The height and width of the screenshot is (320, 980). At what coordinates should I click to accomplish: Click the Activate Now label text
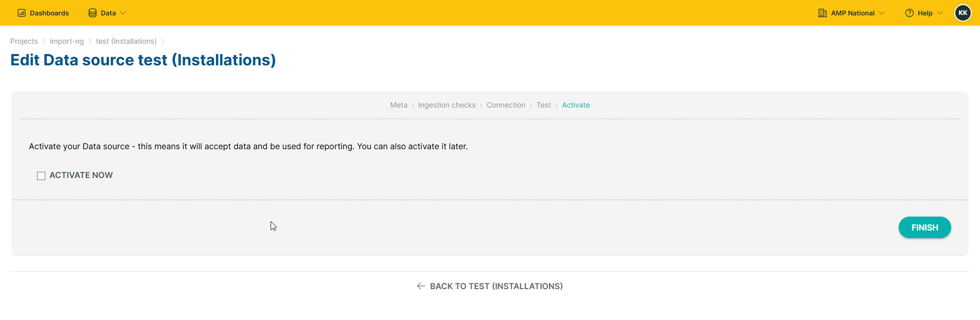[x=81, y=175]
